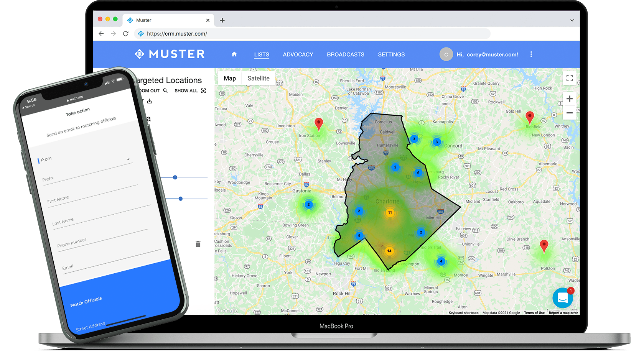Screen dimensions: 644x358
Task: Close the Muster browser tab
Action: tap(208, 20)
